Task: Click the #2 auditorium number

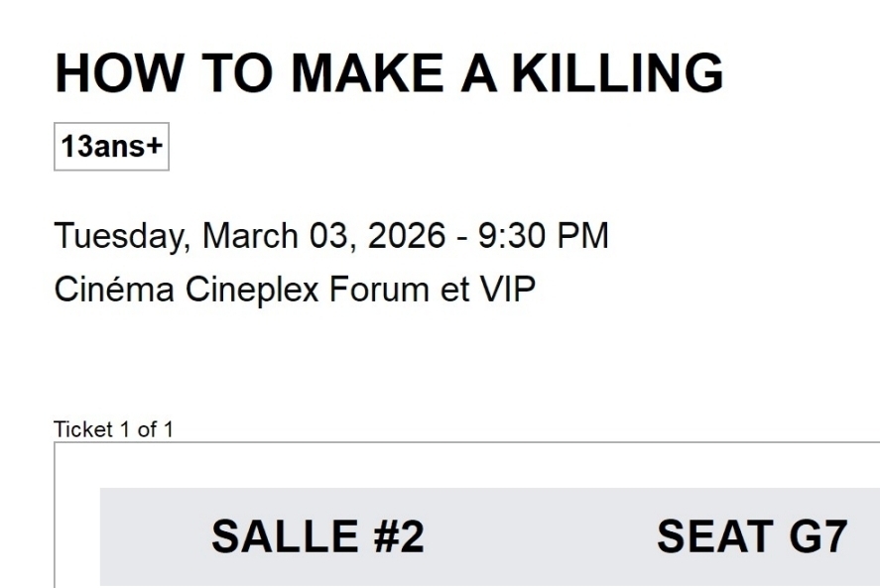Action: [394, 537]
